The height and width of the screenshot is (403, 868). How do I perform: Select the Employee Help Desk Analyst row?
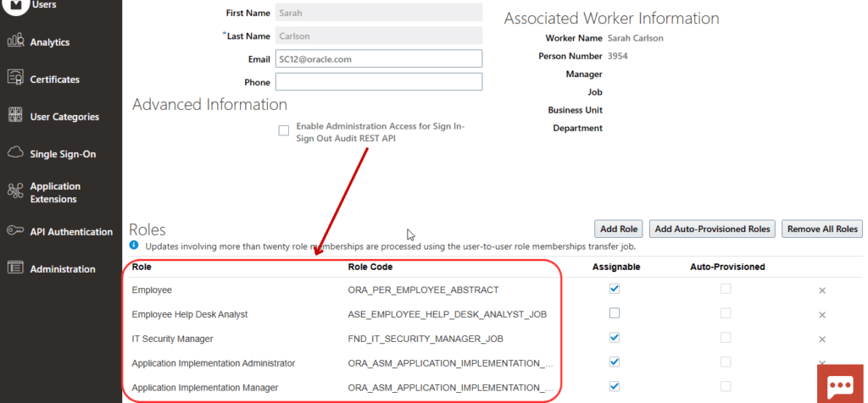[190, 315]
